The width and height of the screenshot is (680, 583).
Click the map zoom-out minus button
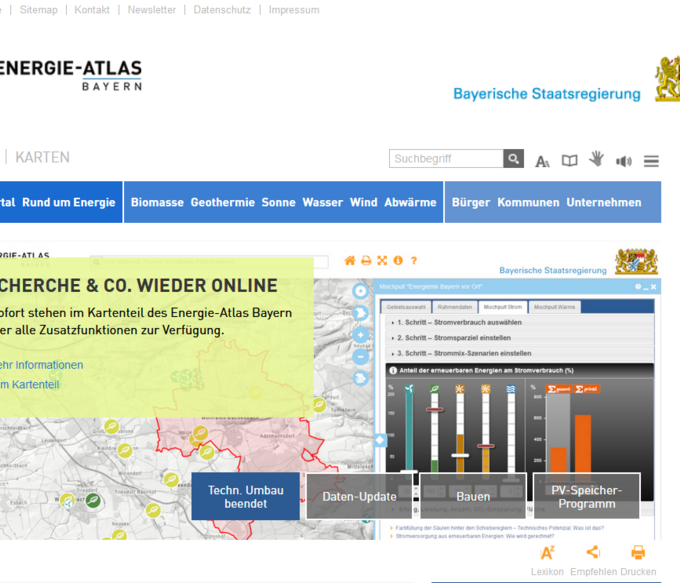coord(360,357)
